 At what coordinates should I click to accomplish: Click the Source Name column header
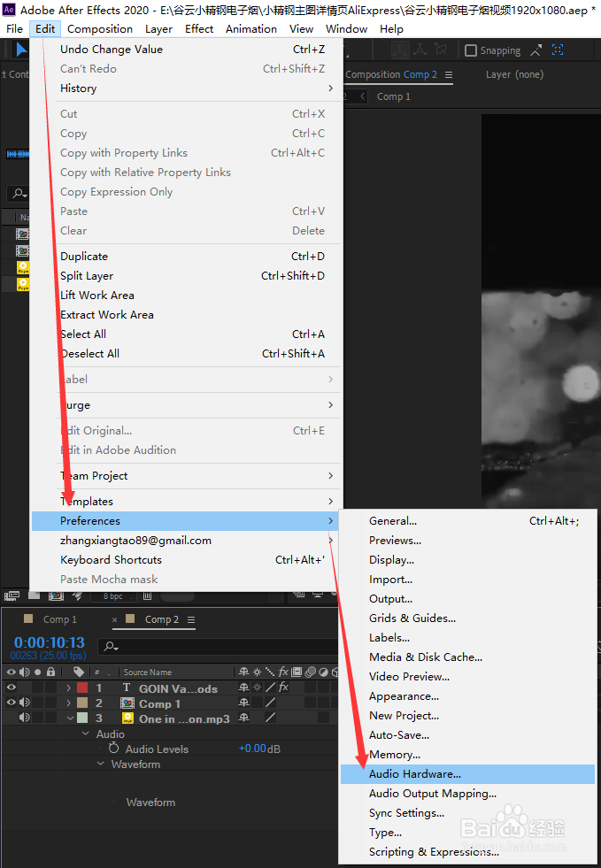point(147,672)
